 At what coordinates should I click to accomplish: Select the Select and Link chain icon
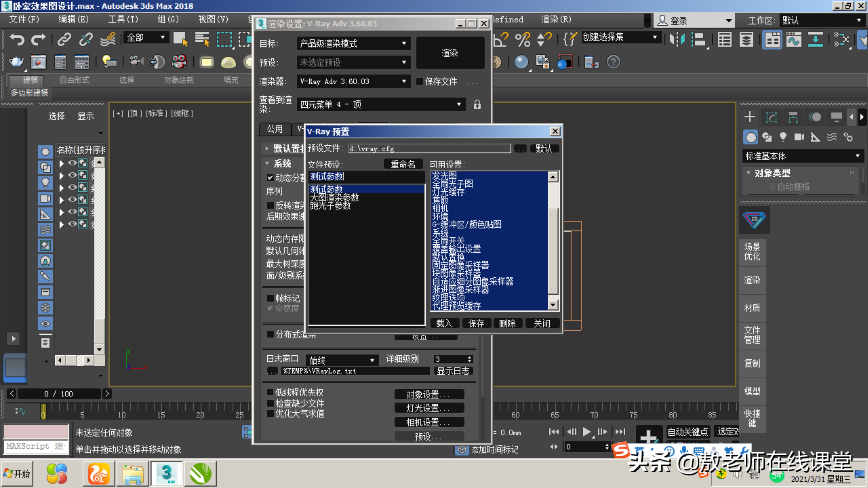[64, 39]
